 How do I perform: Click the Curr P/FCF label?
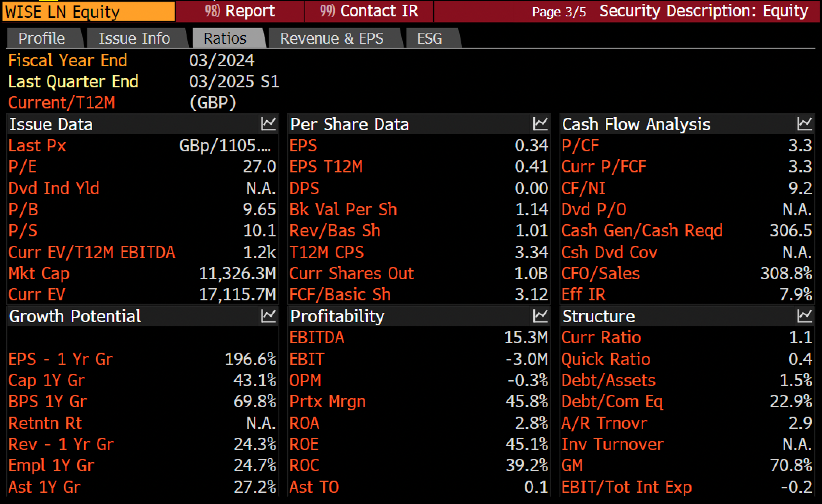tap(604, 167)
